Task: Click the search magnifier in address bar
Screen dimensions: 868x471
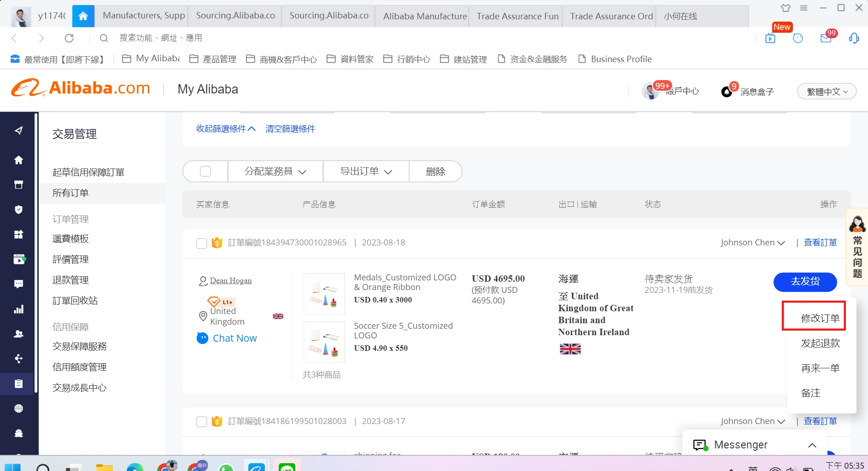Action: pos(104,38)
